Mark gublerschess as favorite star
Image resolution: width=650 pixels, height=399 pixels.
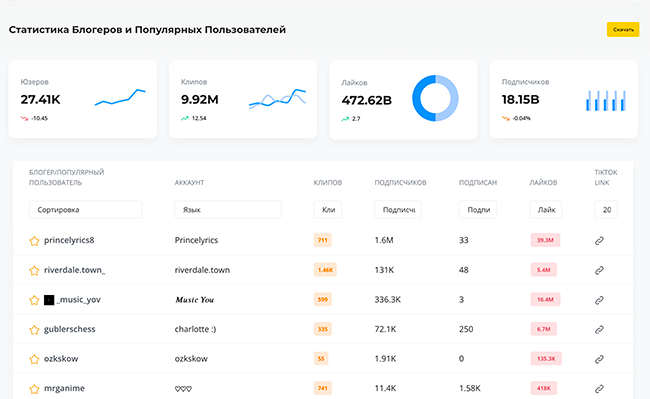tap(34, 330)
